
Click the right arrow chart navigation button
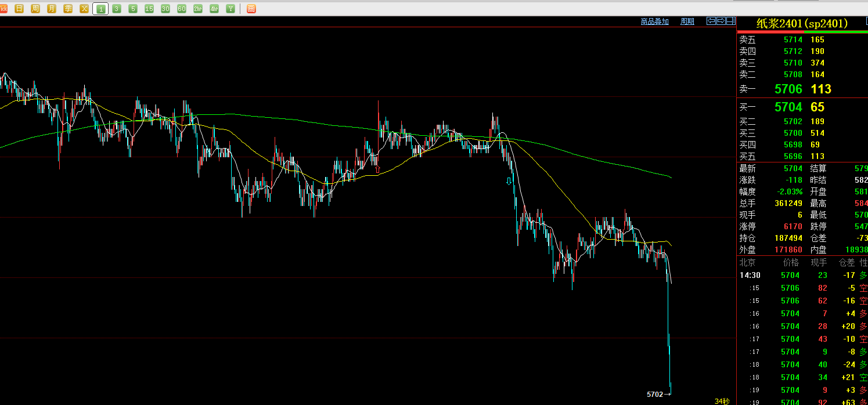coord(721,21)
